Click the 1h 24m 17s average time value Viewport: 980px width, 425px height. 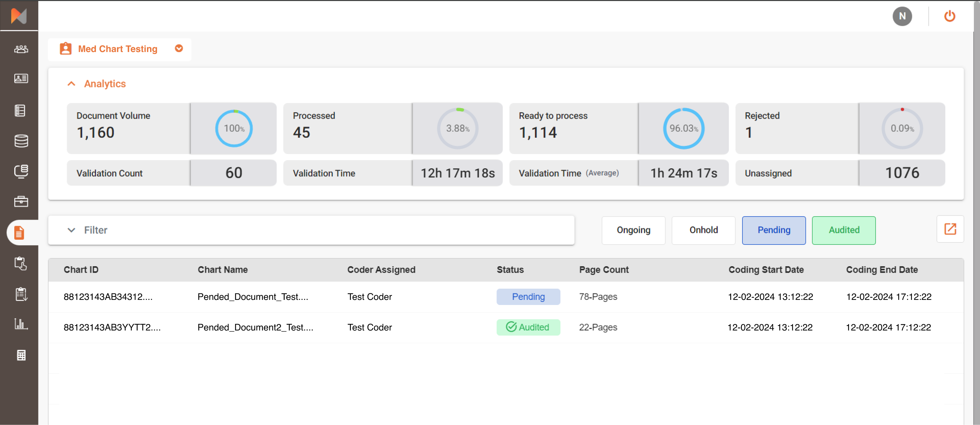684,173
